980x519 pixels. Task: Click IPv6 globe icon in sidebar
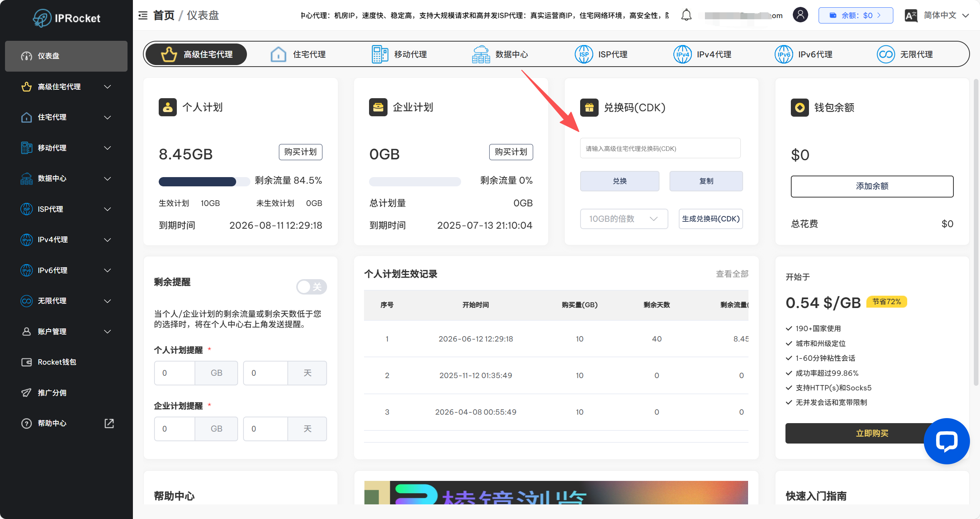click(x=26, y=270)
